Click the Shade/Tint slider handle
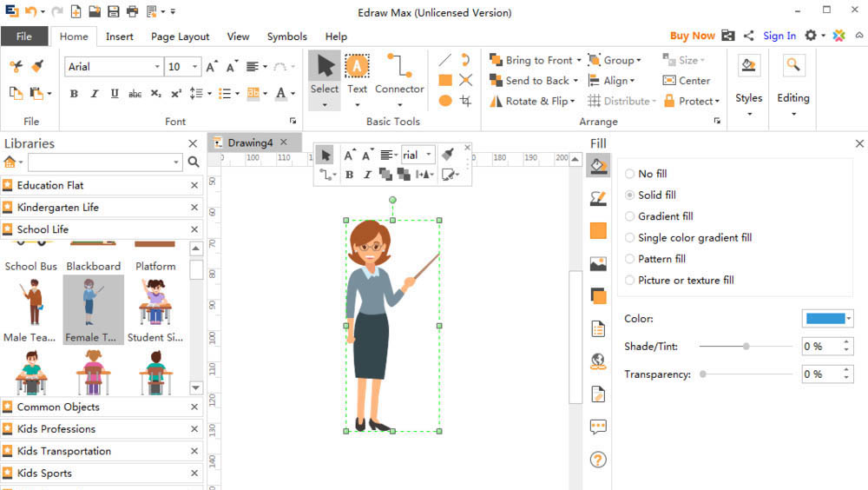The height and width of the screenshot is (490, 868). pyautogui.click(x=746, y=347)
